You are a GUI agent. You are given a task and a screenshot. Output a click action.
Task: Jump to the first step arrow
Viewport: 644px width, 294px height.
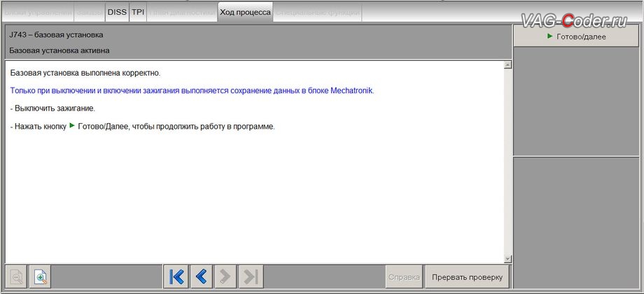click(x=176, y=276)
